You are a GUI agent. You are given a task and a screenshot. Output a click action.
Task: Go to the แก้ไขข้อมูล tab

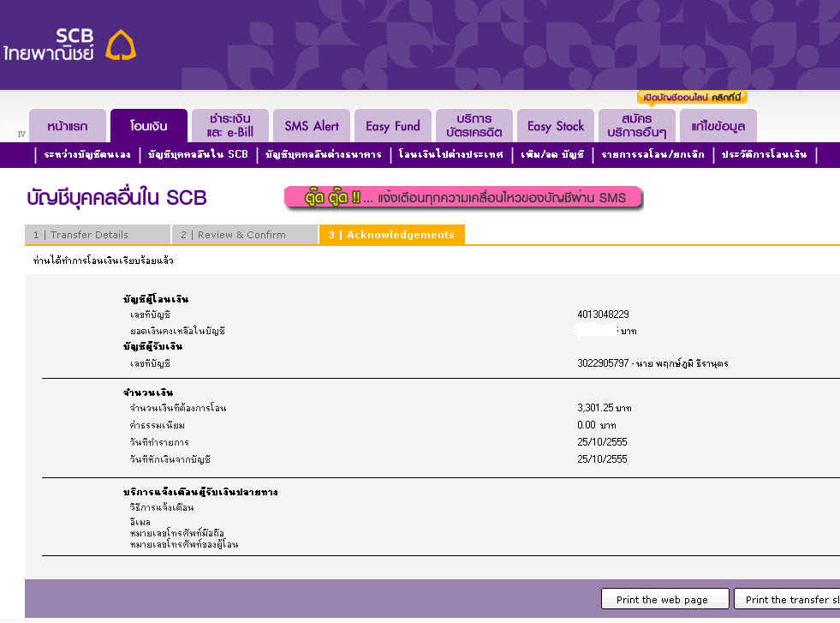718,126
